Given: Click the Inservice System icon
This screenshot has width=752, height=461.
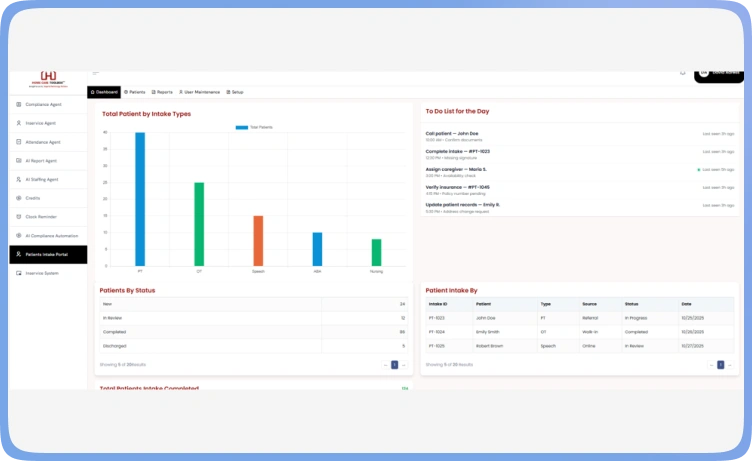Looking at the screenshot, I should pos(19,273).
